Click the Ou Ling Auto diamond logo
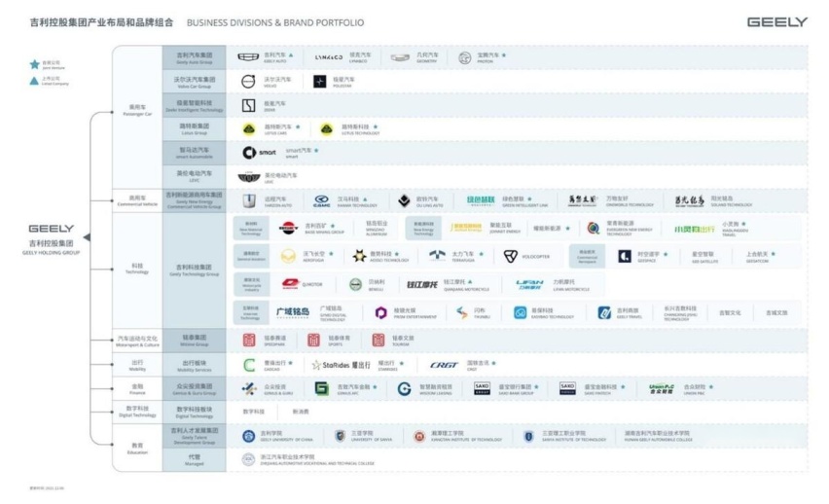This screenshot has width=829, height=504. (404, 200)
